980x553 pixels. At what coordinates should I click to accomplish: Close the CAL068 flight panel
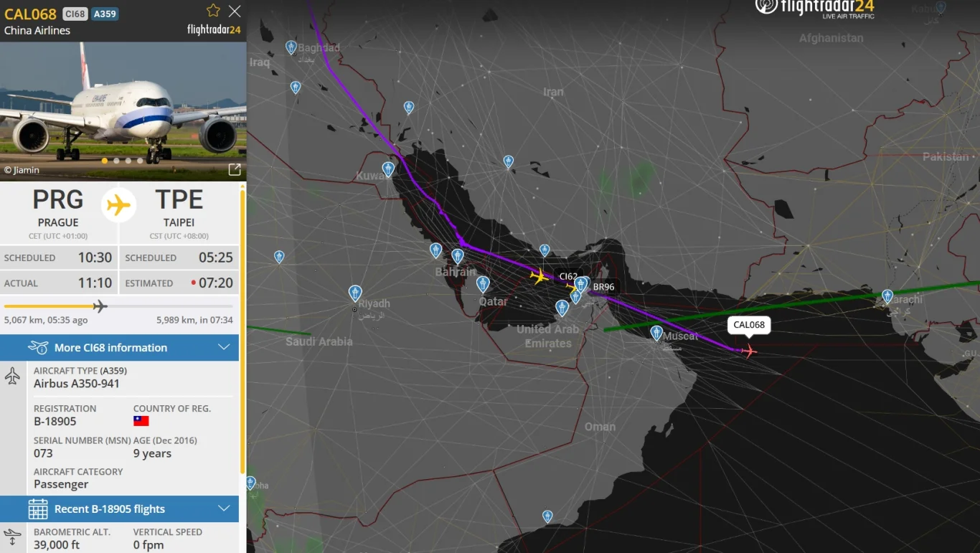click(x=235, y=11)
